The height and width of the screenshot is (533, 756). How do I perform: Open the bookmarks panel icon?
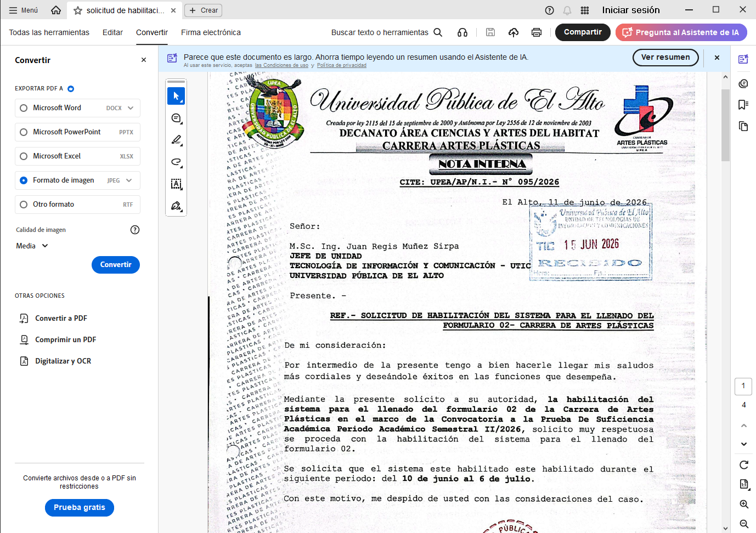click(743, 105)
